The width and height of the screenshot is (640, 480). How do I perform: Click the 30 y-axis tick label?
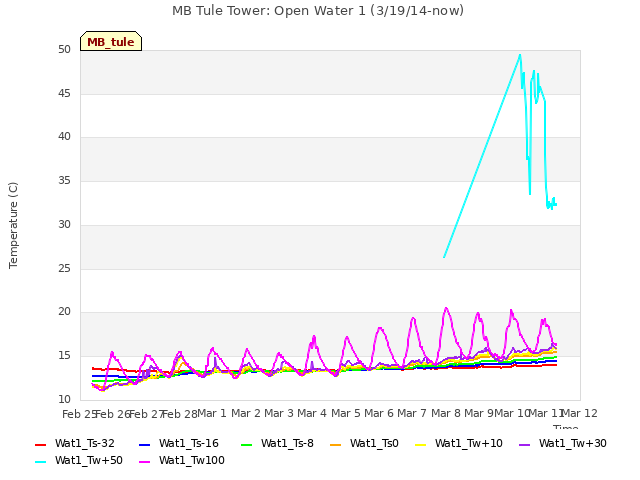(x=64, y=224)
